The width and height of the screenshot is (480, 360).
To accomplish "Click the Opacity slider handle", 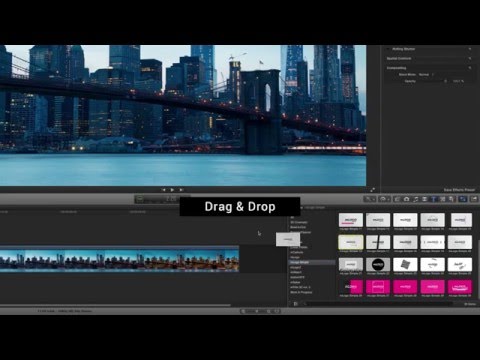I will pos(445,81).
